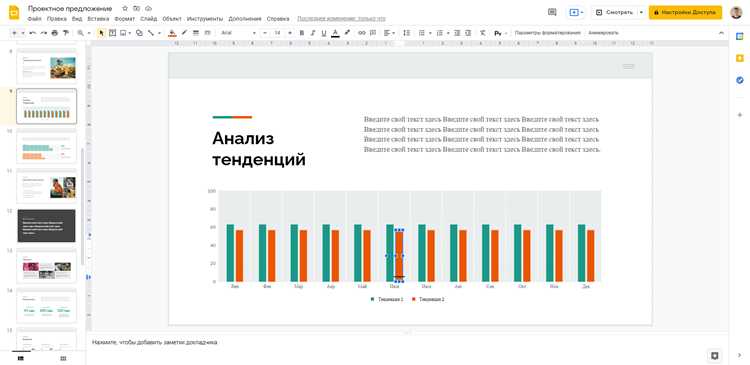Click the Redo arrow
750x365 pixels.
[44, 33]
